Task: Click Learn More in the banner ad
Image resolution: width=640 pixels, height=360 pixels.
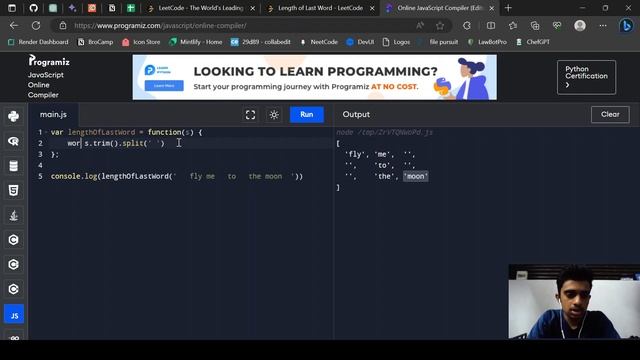Action: pyautogui.click(x=164, y=86)
